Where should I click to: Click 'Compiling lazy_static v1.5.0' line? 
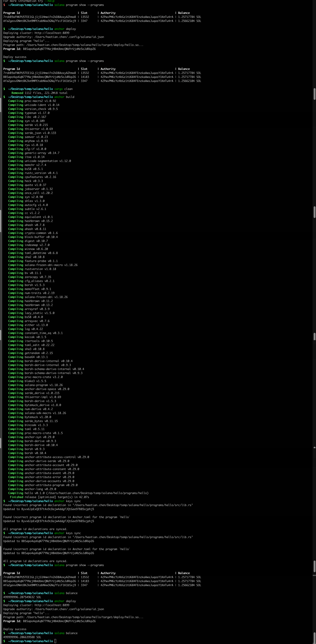[31, 313]
